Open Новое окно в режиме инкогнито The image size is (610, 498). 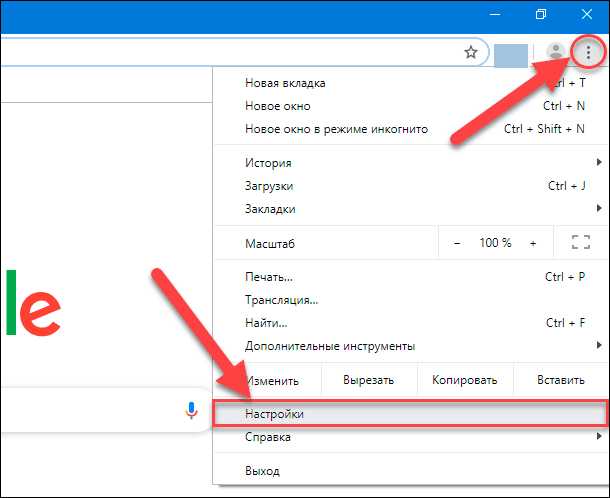(x=411, y=129)
